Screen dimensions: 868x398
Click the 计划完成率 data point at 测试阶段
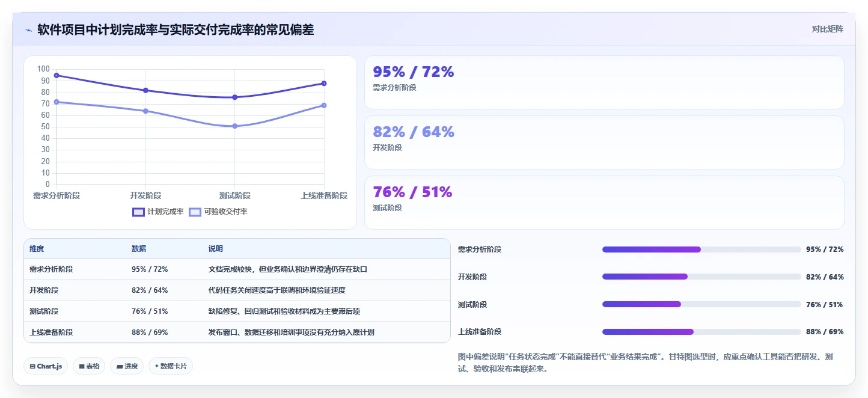(x=235, y=97)
